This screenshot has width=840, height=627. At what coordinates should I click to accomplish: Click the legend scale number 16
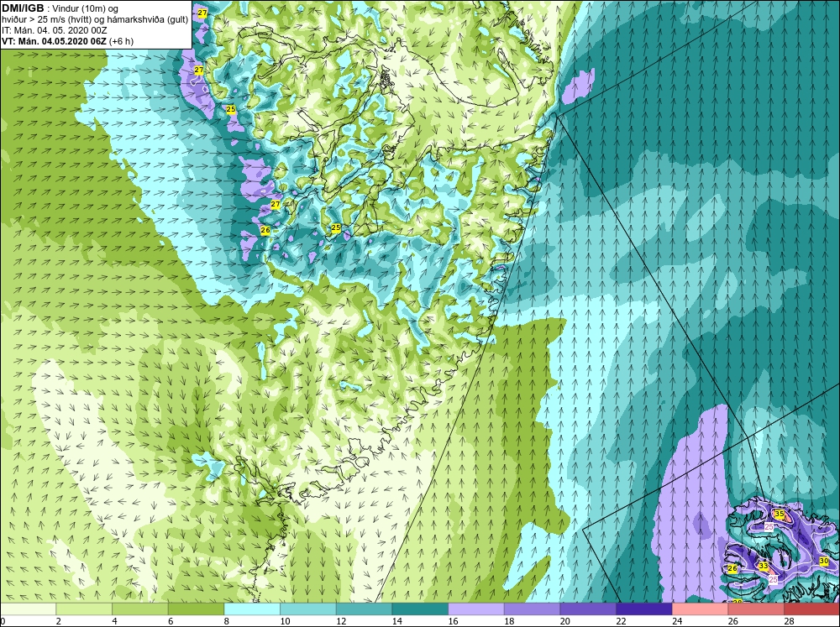pyautogui.click(x=453, y=621)
